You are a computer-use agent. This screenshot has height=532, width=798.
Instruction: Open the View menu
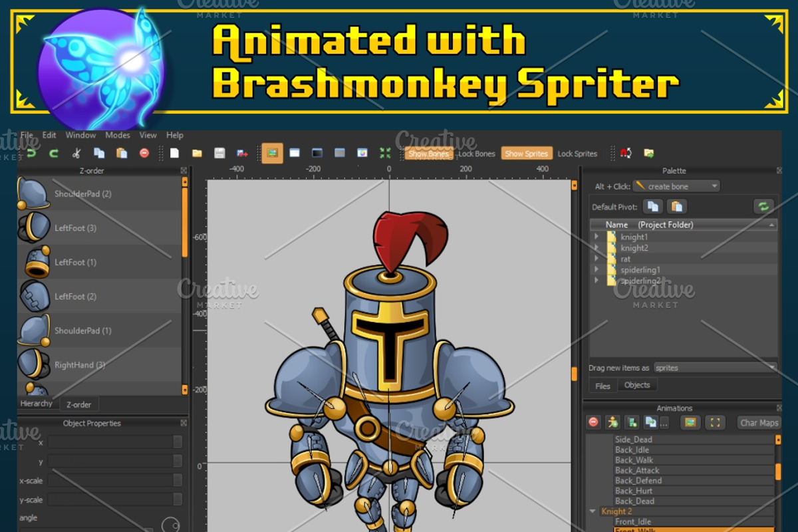click(148, 135)
